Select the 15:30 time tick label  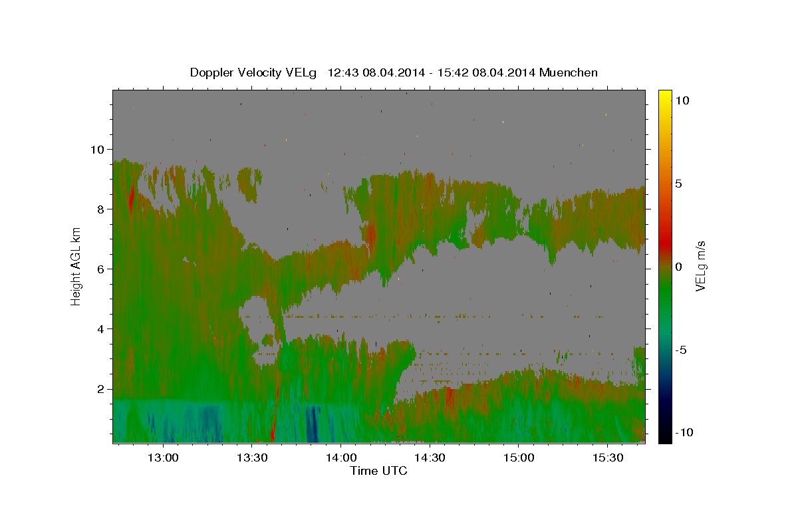[607, 458]
